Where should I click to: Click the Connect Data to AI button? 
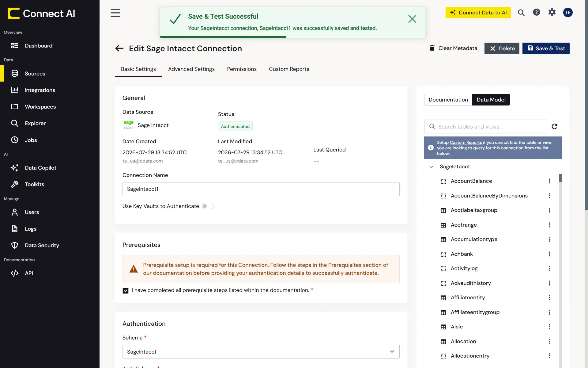pyautogui.click(x=478, y=13)
